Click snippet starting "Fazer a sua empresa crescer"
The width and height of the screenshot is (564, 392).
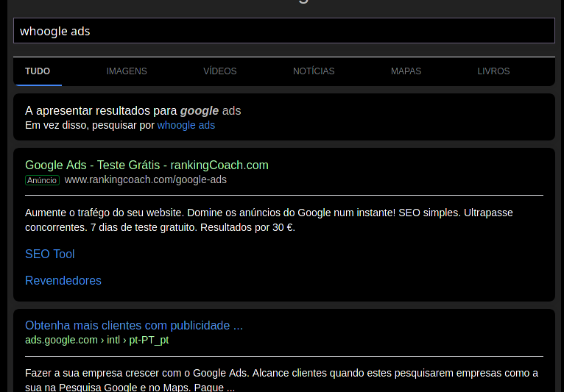(x=281, y=380)
